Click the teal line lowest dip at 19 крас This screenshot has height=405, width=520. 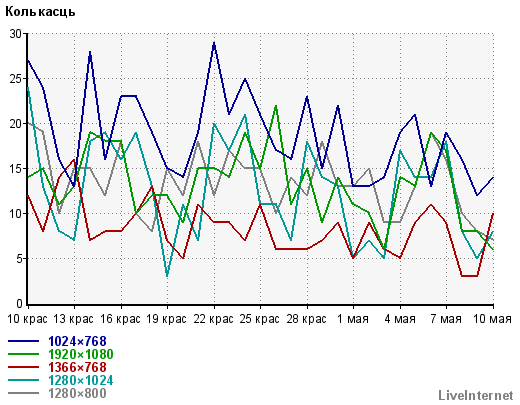167,276
